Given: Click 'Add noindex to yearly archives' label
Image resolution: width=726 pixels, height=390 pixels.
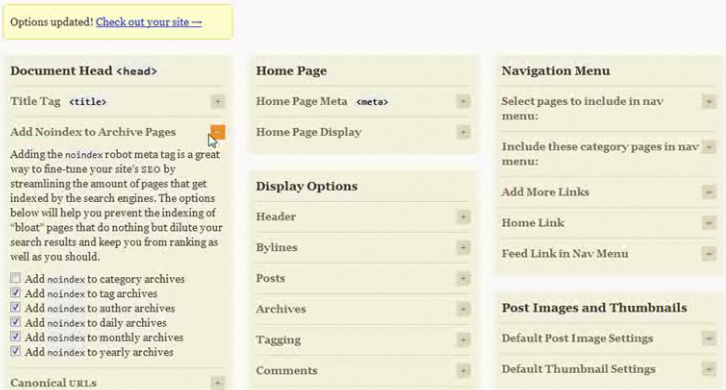Looking at the screenshot, I should 99,352.
